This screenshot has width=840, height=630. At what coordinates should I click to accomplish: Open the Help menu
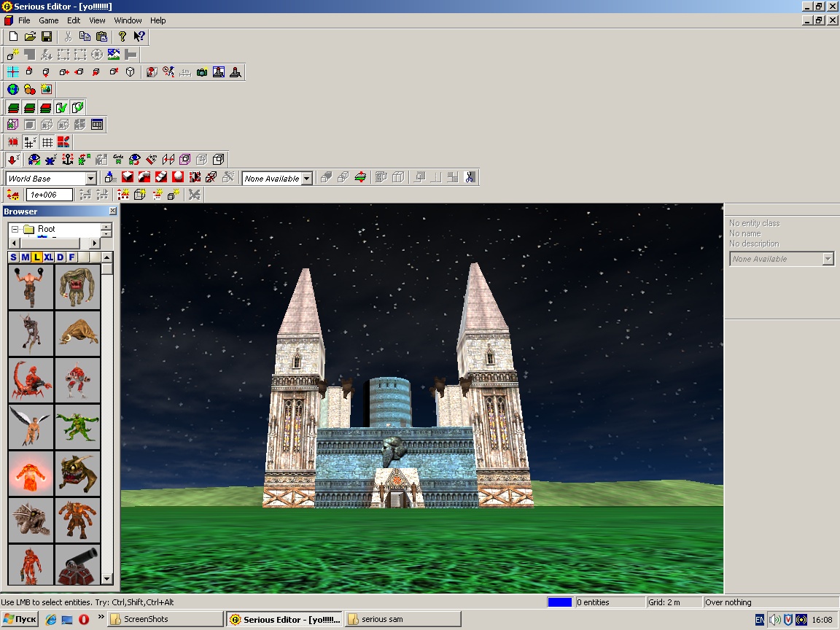tap(158, 20)
